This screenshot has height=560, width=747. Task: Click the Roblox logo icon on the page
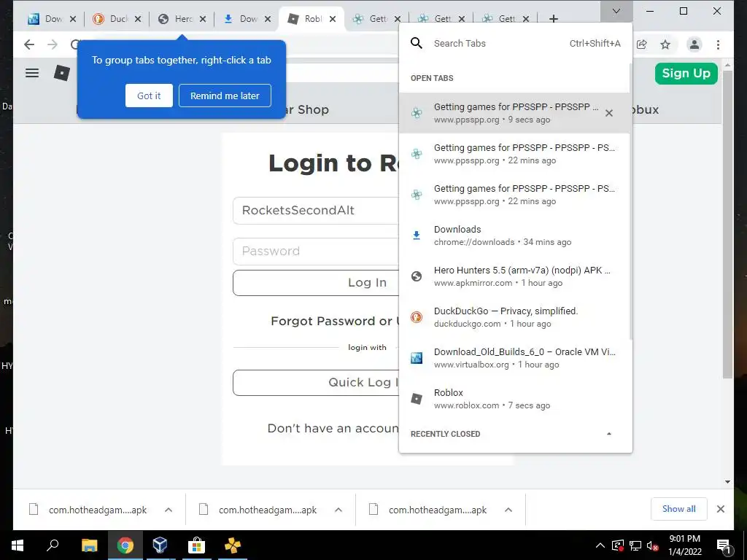(x=62, y=73)
